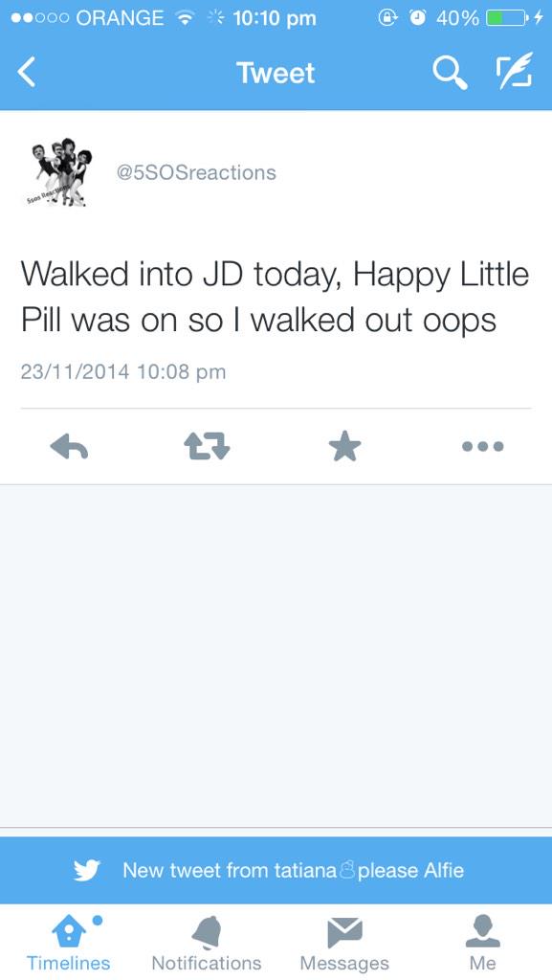
Task: Switch to the Notifications tab
Action: tap(207, 943)
